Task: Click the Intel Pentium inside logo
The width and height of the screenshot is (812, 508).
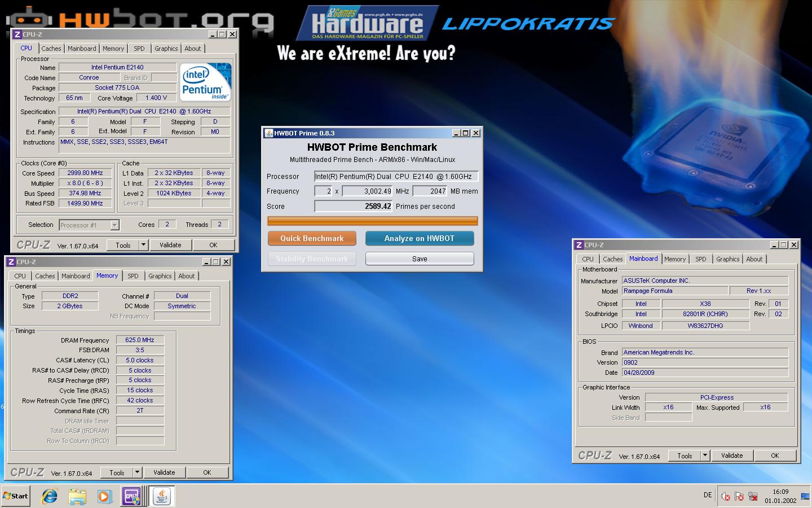Action: 205,82
